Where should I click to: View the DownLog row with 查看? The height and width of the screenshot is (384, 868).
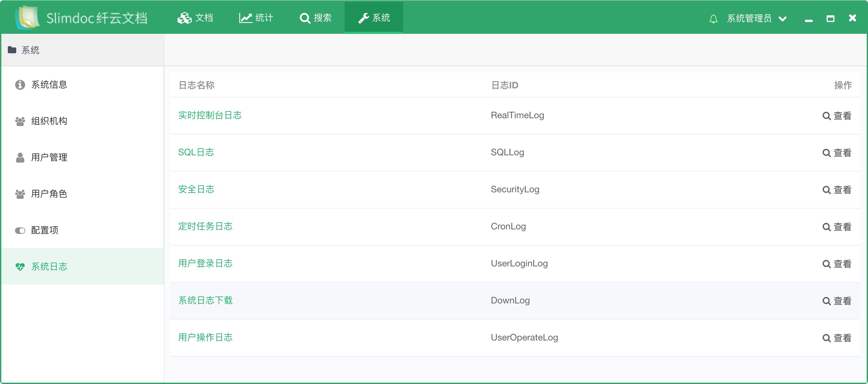point(837,301)
